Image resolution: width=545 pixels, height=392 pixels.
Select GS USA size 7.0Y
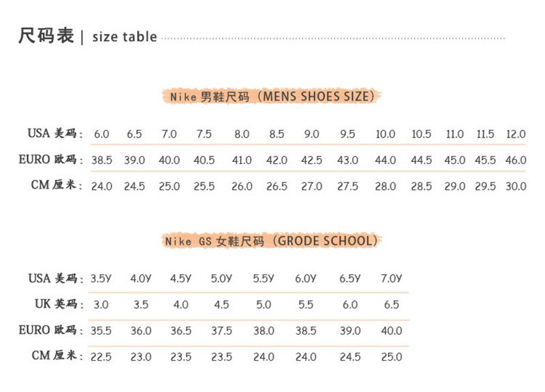(391, 278)
